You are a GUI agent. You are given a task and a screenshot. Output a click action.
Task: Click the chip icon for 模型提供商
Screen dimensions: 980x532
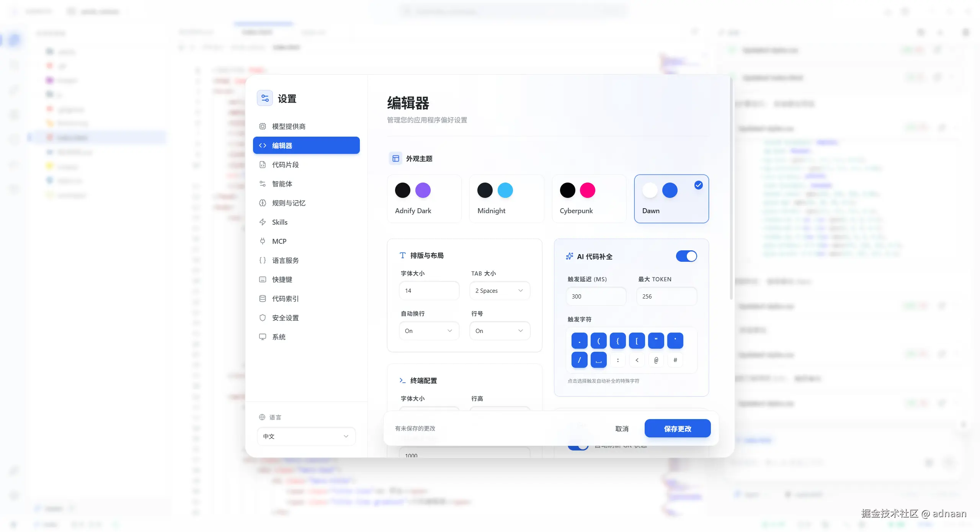[x=263, y=126]
